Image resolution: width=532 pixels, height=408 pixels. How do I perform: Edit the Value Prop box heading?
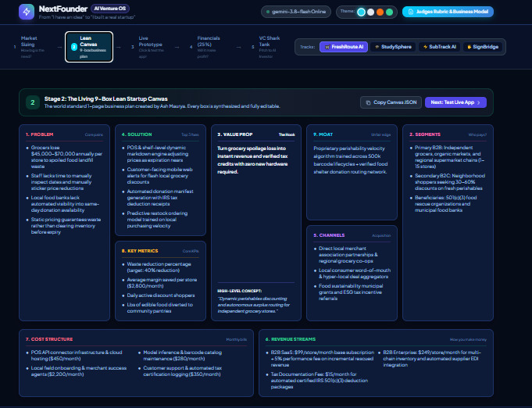235,134
